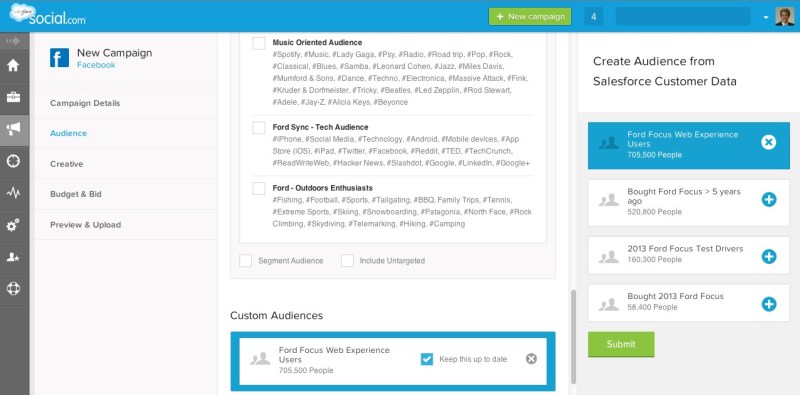Image resolution: width=800 pixels, height=395 pixels.
Task: Click people icon in Custom Audiences card
Action: (260, 359)
